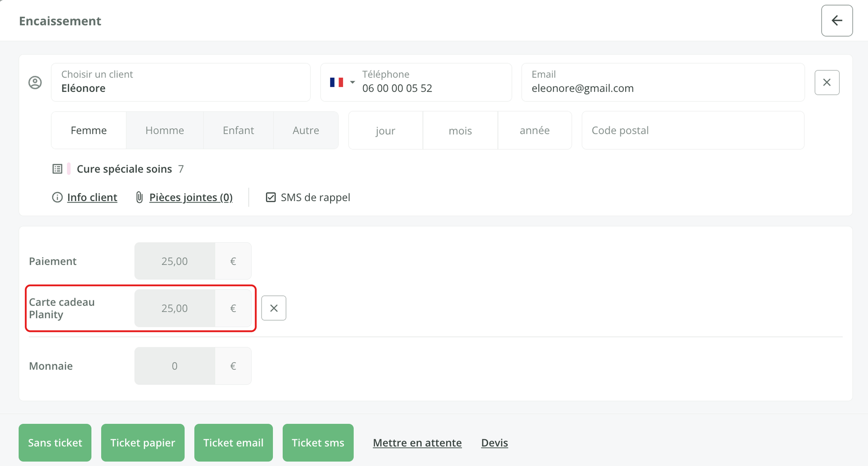Select the Homme gender option
The height and width of the screenshot is (466, 868).
pos(165,130)
